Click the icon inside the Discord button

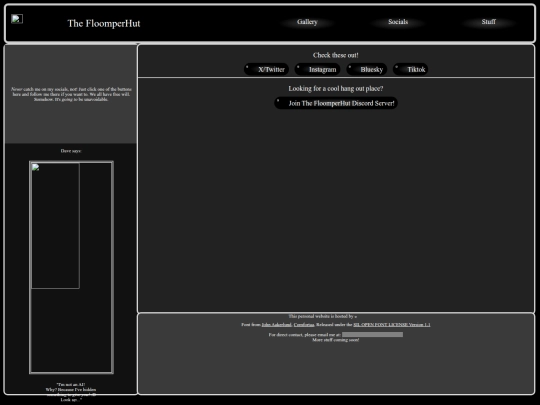pyautogui.click(x=278, y=101)
